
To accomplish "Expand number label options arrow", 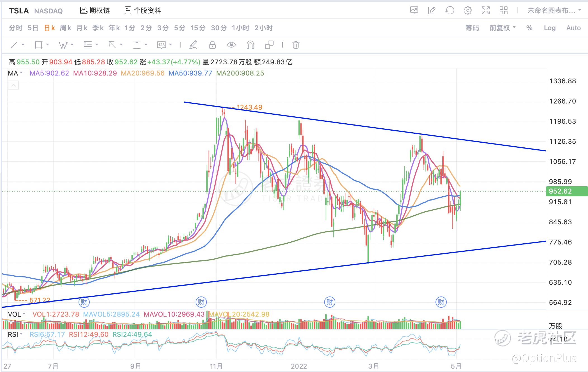I will point(170,44).
